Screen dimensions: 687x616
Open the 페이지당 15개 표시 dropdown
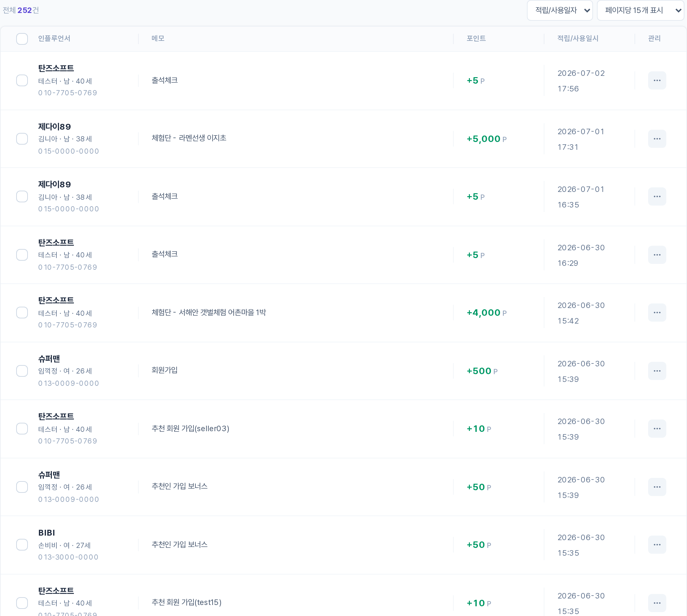[640, 10]
